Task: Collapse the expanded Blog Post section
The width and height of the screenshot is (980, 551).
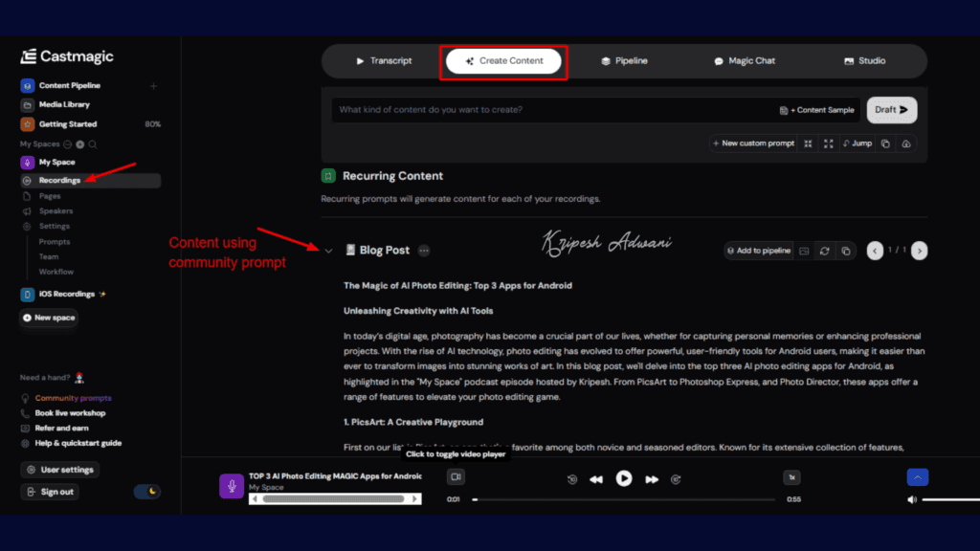Action: point(329,249)
